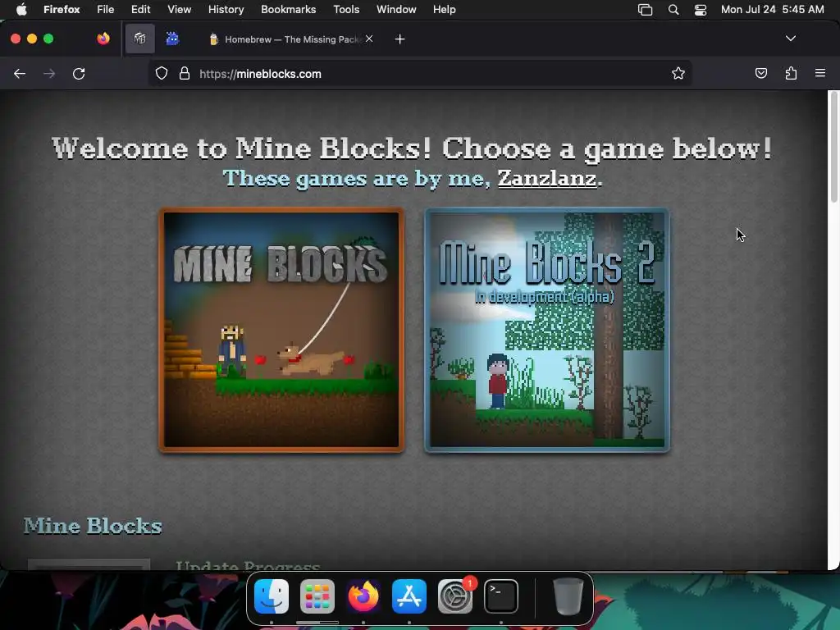Open the Bookmarks menu
840x630 pixels.
(x=288, y=10)
